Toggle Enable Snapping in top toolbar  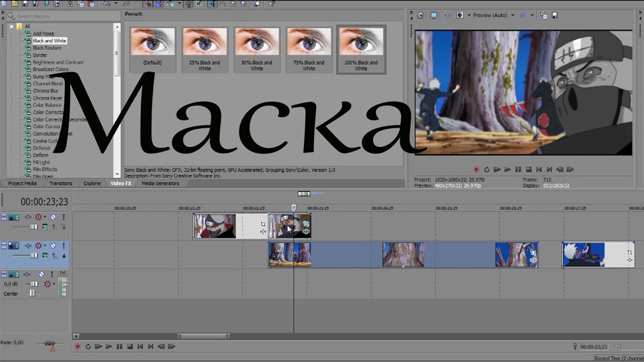click(147, 4)
